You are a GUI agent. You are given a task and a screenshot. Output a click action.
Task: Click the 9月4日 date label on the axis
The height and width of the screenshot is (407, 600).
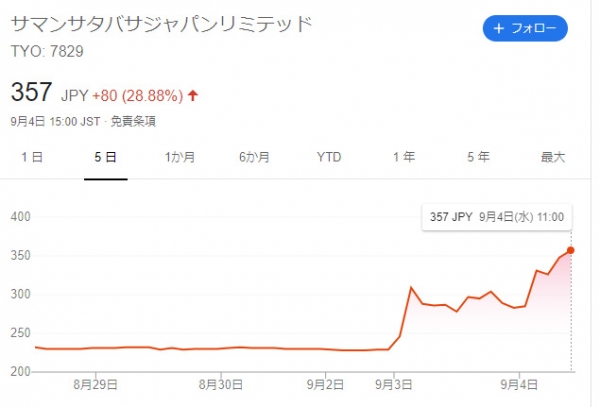click(x=519, y=384)
